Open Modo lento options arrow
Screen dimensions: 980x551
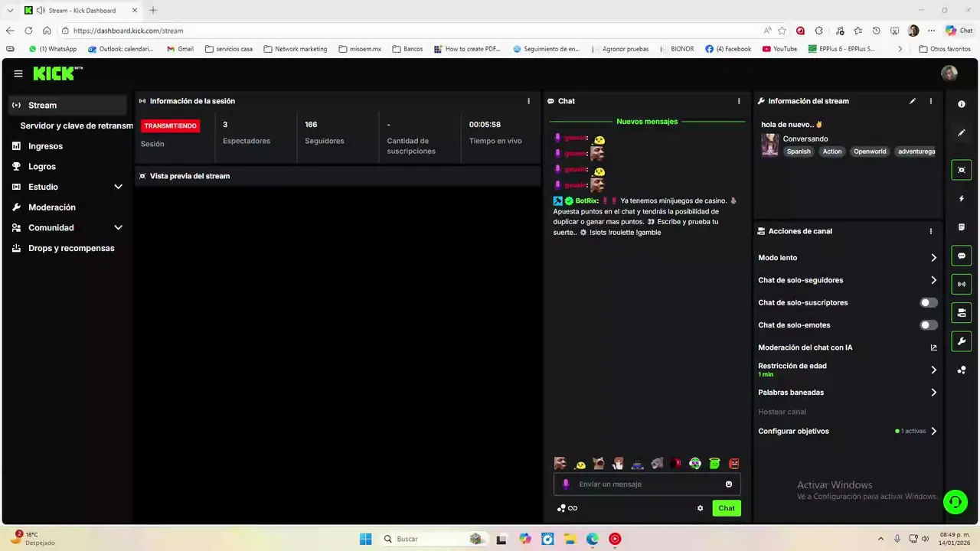pyautogui.click(x=933, y=258)
